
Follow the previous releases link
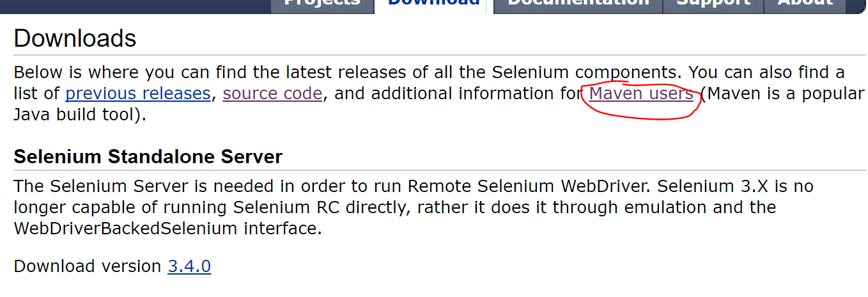137,94
